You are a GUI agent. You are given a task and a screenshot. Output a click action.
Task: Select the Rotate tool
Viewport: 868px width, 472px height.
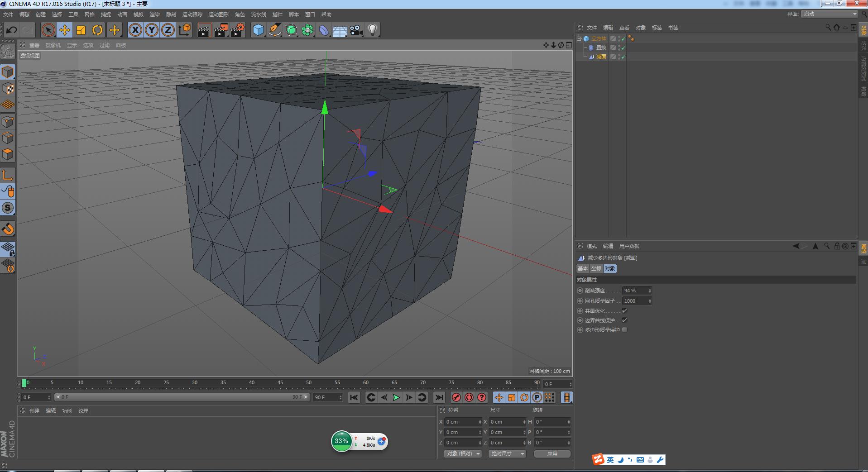pyautogui.click(x=97, y=30)
